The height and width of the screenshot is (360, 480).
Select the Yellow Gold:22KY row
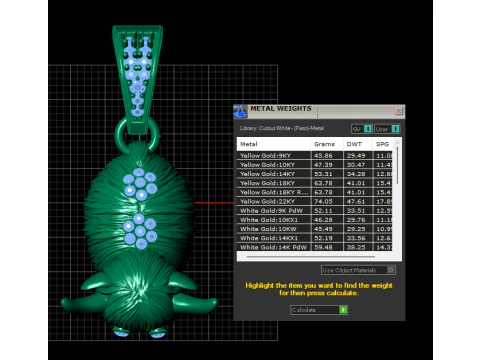point(315,201)
